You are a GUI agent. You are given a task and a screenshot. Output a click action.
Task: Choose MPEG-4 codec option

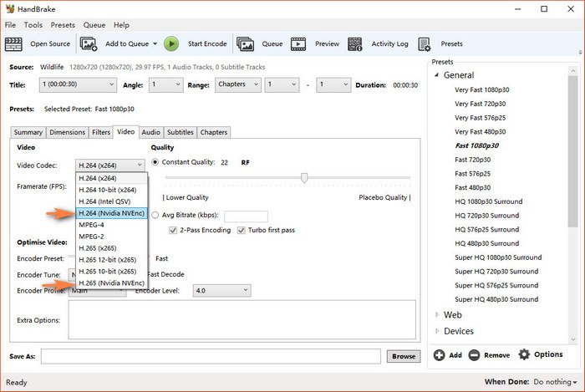pos(111,225)
